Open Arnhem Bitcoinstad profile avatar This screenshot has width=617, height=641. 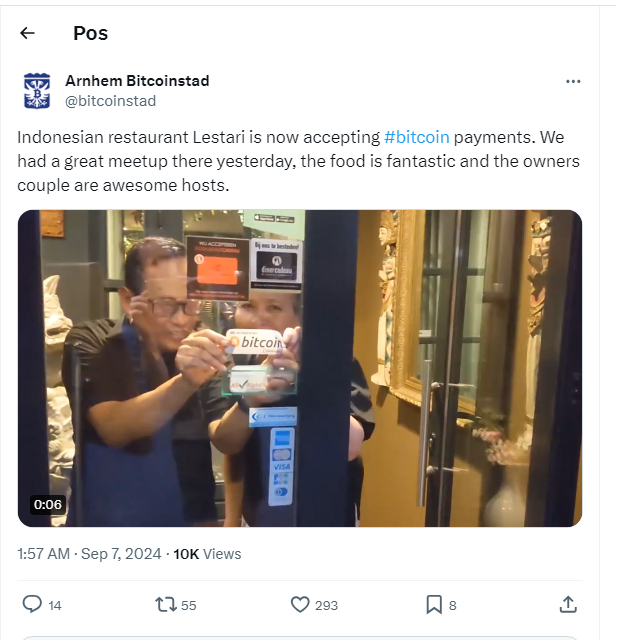click(37, 90)
